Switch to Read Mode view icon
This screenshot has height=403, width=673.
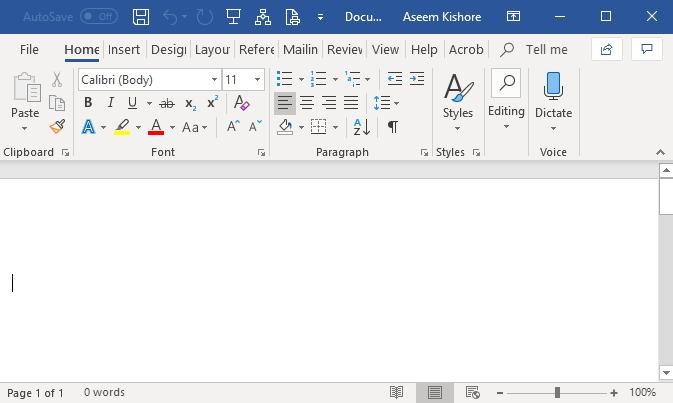point(396,392)
